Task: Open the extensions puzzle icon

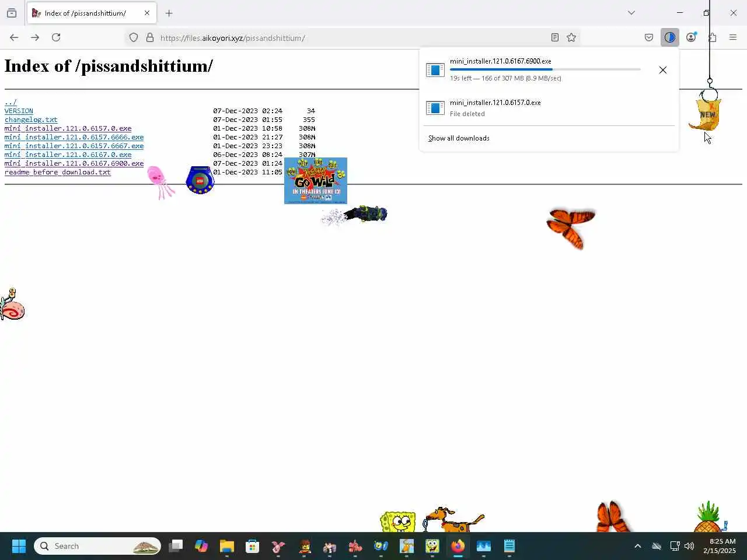Action: click(713, 37)
